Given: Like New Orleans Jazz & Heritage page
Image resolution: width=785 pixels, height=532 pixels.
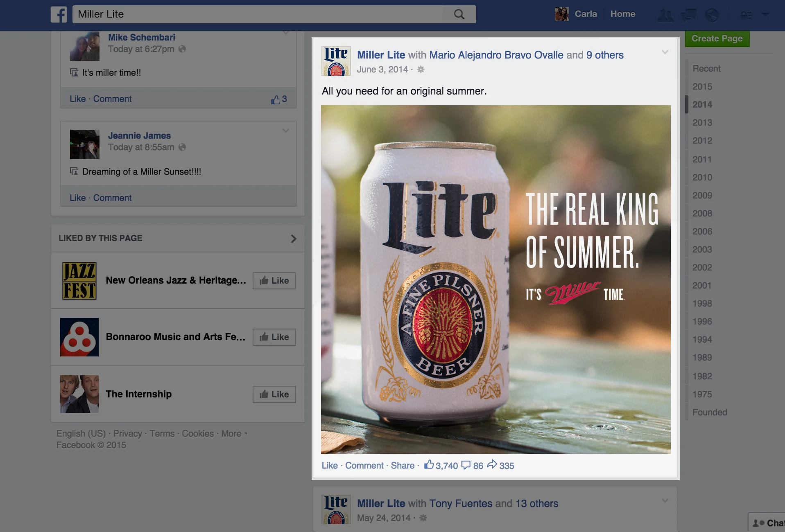Looking at the screenshot, I should point(274,281).
